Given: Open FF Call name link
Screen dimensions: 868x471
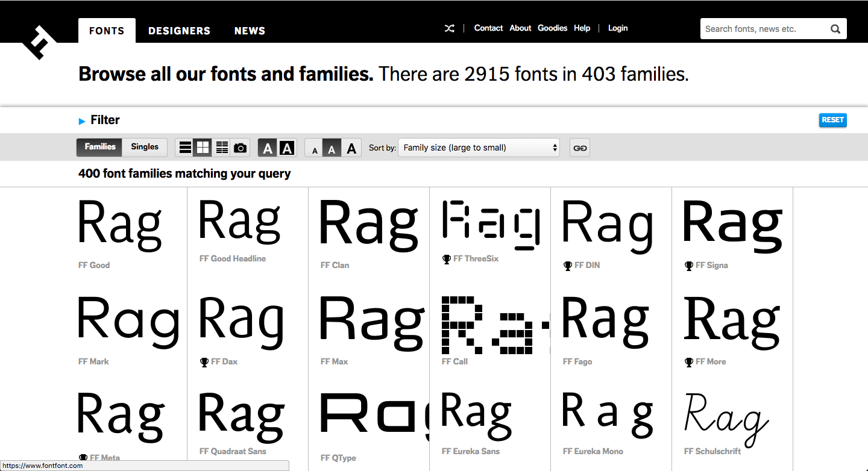Looking at the screenshot, I should [x=455, y=362].
